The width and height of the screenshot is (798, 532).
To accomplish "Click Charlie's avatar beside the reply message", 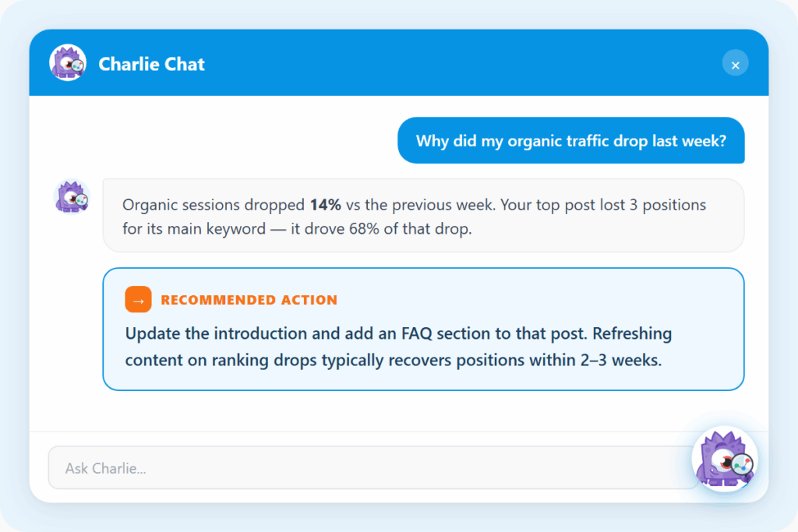I will coord(72,196).
